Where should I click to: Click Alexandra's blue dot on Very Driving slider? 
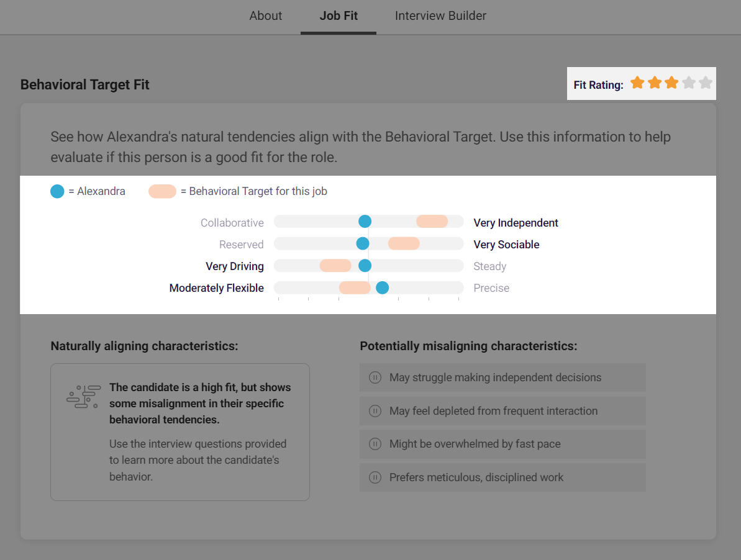pyautogui.click(x=365, y=266)
